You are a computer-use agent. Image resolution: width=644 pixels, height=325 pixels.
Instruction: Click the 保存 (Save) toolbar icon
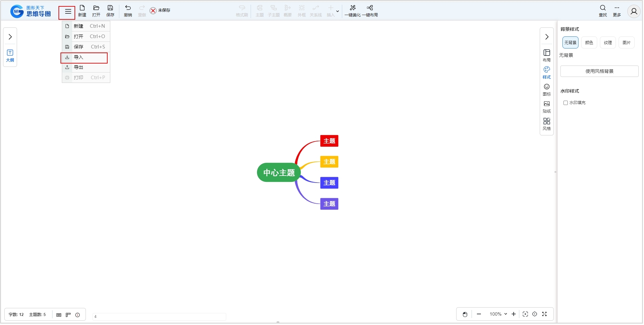pyautogui.click(x=110, y=11)
